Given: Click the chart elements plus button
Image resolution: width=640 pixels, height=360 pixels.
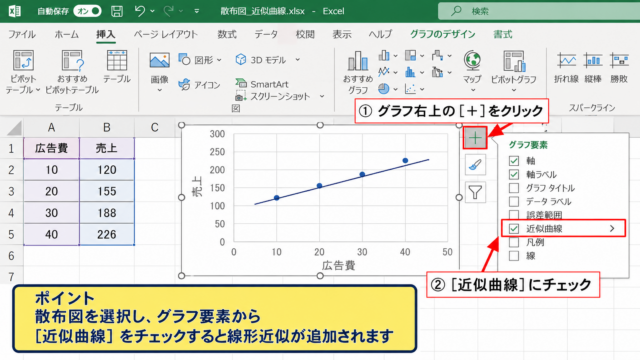Looking at the screenshot, I should click(x=475, y=138).
